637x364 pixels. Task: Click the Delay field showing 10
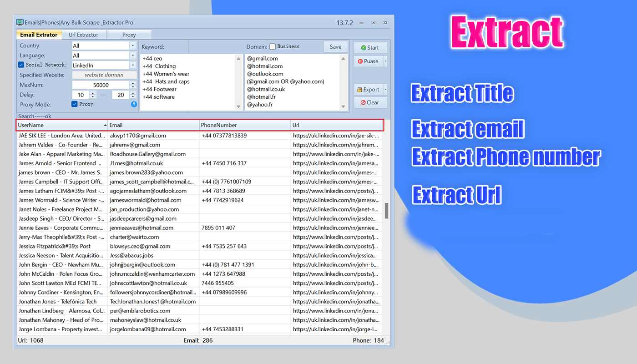tap(81, 95)
